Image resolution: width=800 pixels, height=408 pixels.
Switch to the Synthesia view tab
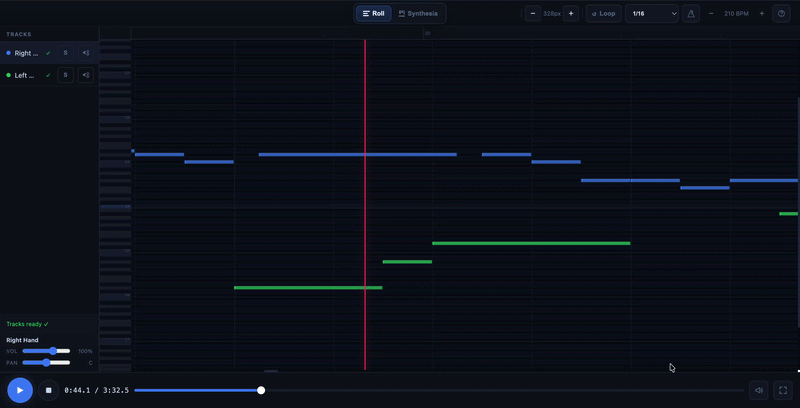point(418,14)
